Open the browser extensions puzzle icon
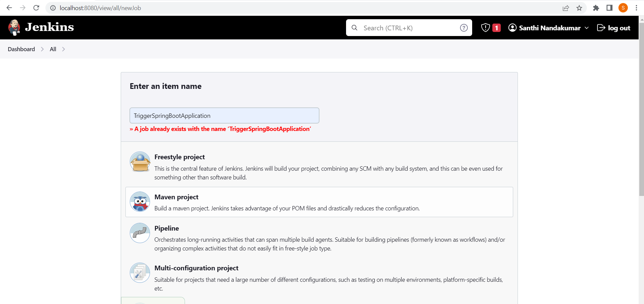The height and width of the screenshot is (304, 644). [x=596, y=8]
